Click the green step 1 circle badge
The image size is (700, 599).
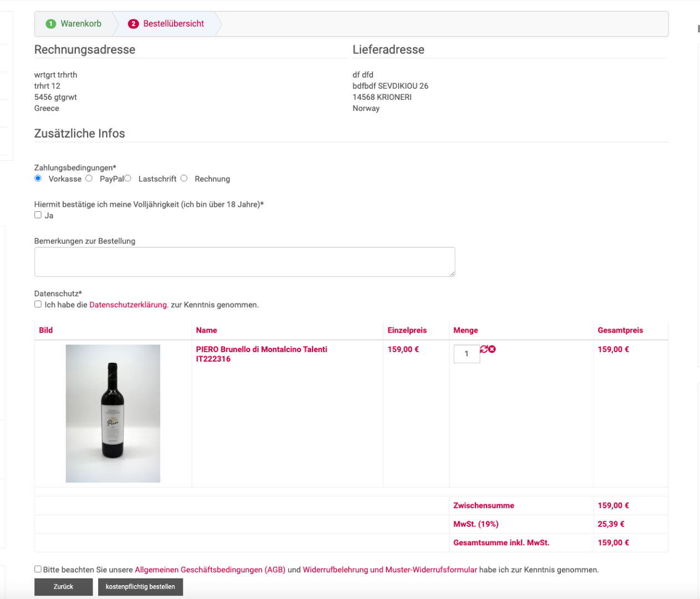click(51, 24)
